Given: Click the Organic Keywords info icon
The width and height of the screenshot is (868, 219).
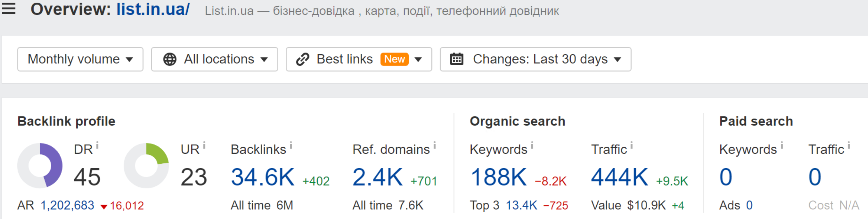Looking at the screenshot, I should coord(532,146).
